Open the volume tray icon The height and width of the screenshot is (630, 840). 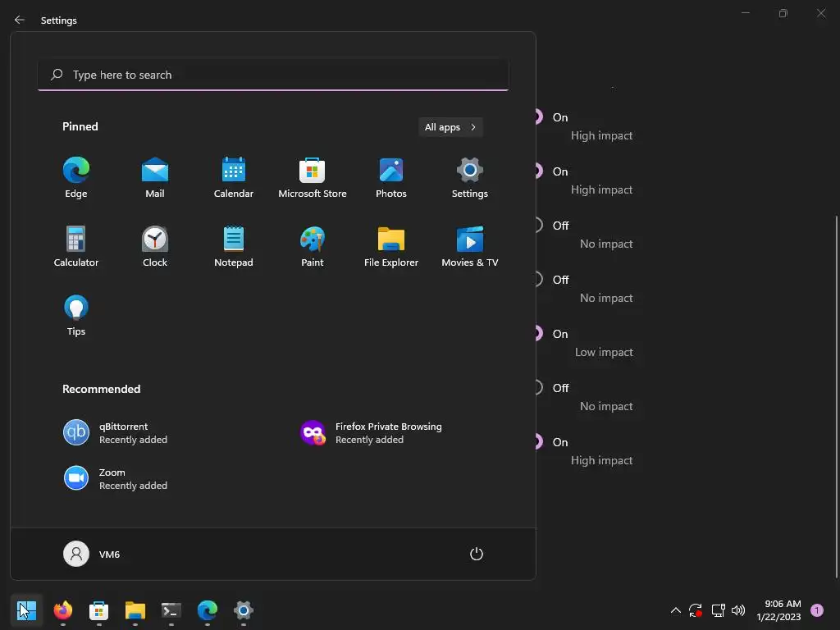click(x=738, y=610)
